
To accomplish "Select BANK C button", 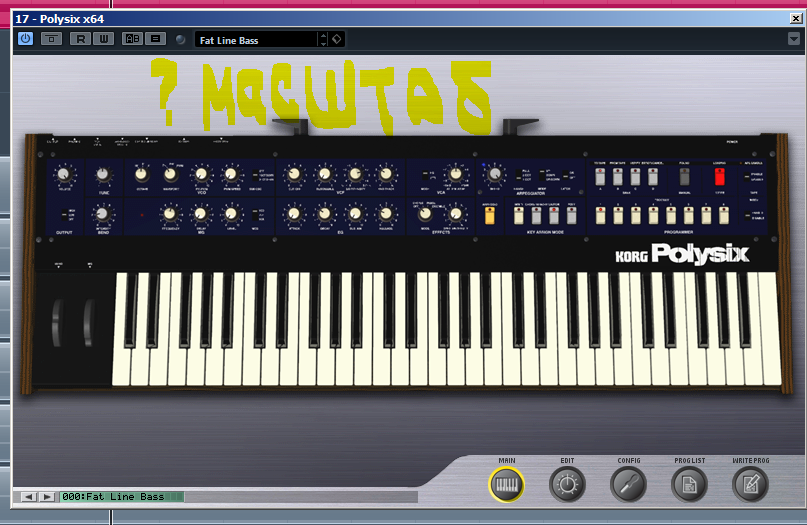I will click(x=635, y=177).
